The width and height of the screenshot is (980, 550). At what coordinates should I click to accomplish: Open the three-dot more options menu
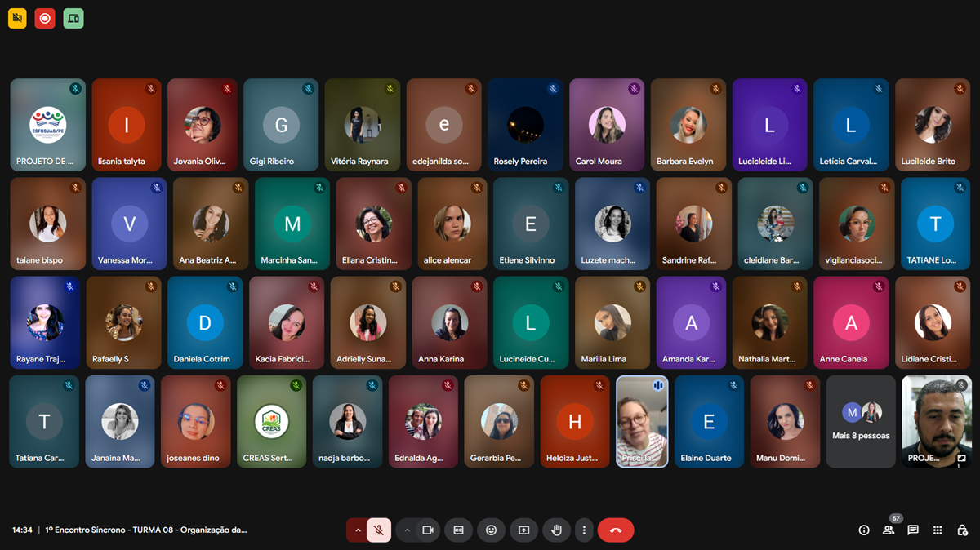click(x=584, y=530)
